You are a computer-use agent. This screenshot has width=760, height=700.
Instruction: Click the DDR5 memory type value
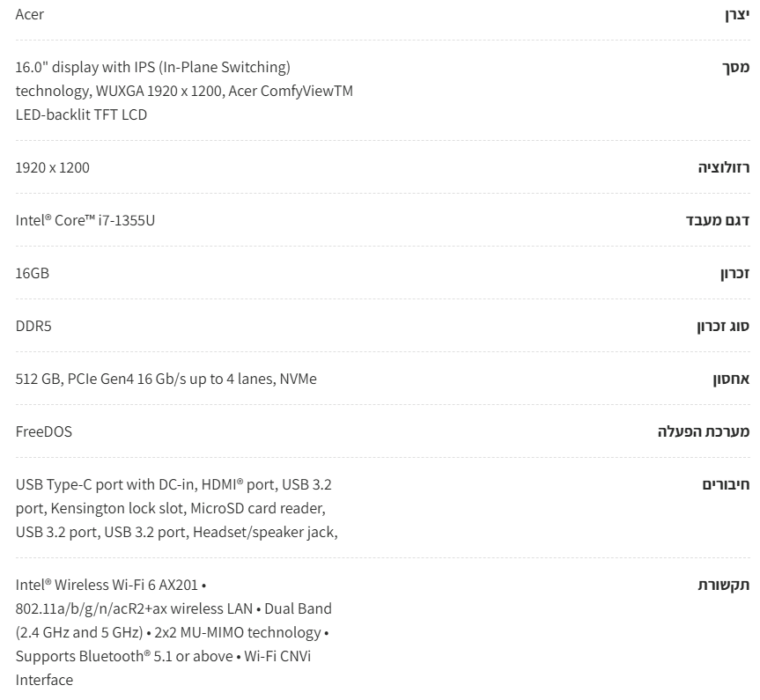coord(33,327)
